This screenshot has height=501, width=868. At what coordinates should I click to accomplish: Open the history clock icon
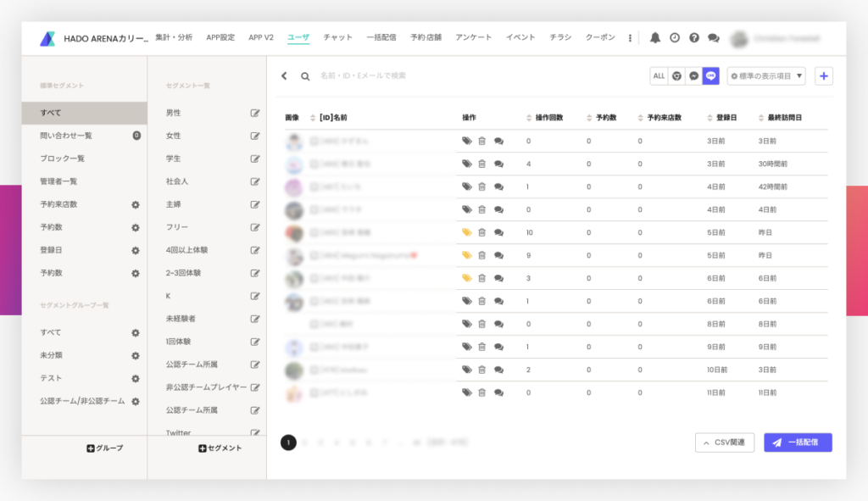[675, 38]
